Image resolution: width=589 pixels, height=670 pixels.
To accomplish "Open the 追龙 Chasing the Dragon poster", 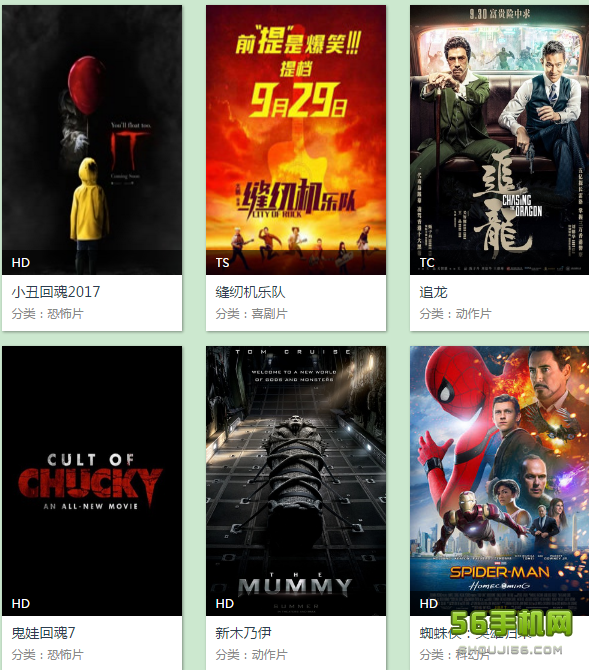I will point(499,140).
